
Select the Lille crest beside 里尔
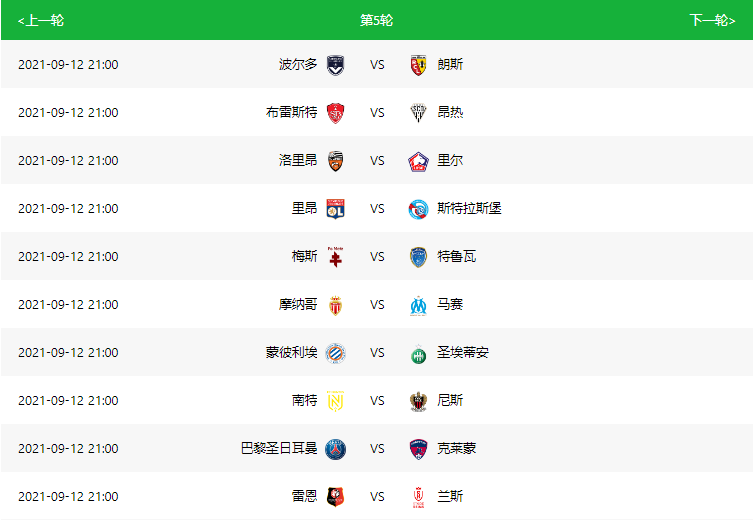click(x=418, y=161)
